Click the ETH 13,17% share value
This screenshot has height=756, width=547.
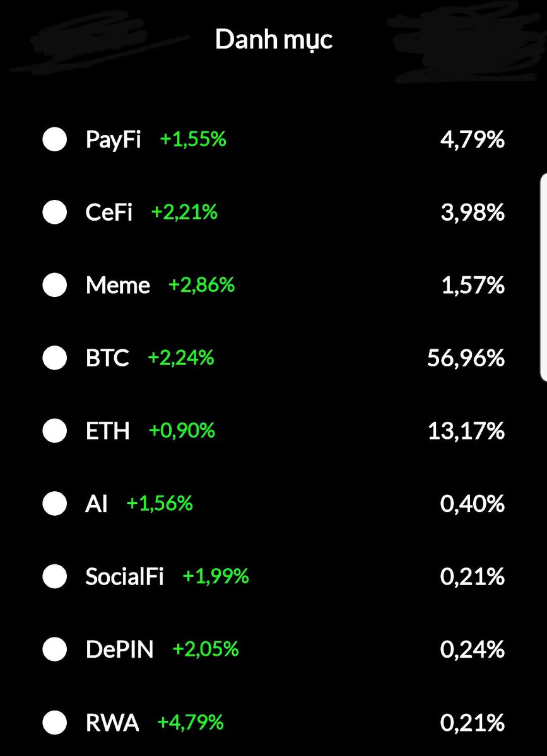466,431
